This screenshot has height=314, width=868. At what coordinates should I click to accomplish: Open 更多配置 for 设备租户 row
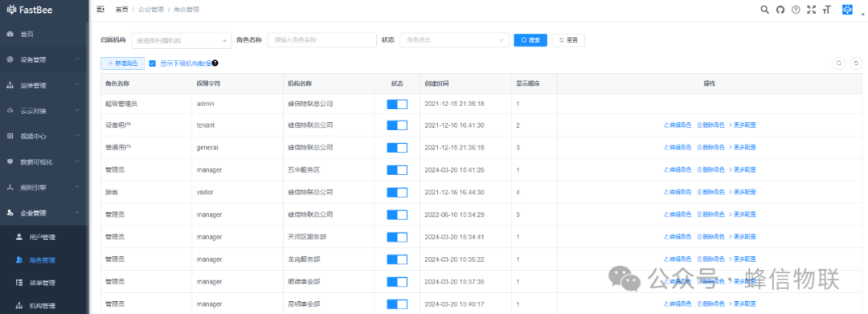click(742, 125)
